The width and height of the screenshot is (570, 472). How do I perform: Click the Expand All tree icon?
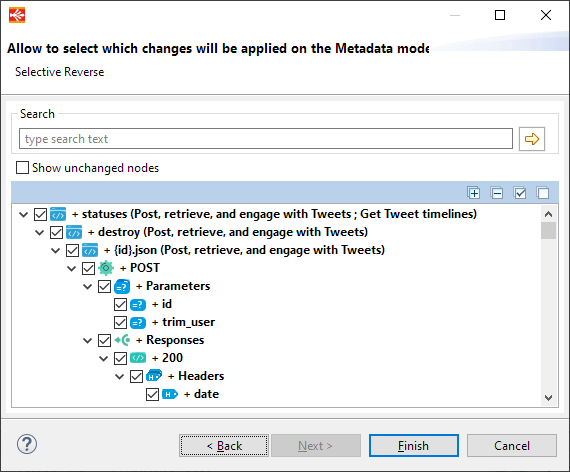473,193
